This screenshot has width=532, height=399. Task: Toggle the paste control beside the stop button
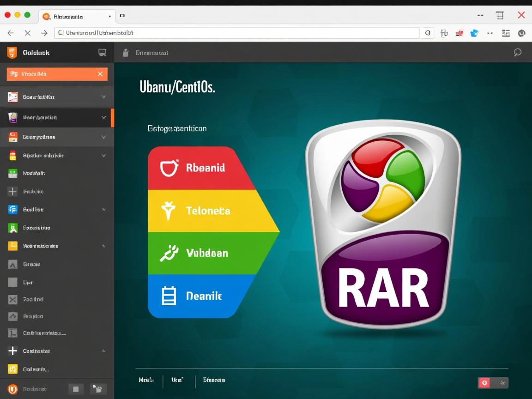98,389
